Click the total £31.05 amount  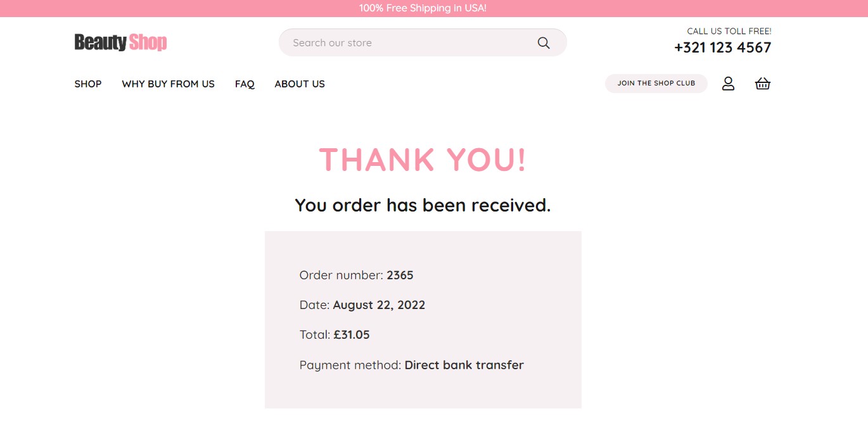(x=352, y=334)
